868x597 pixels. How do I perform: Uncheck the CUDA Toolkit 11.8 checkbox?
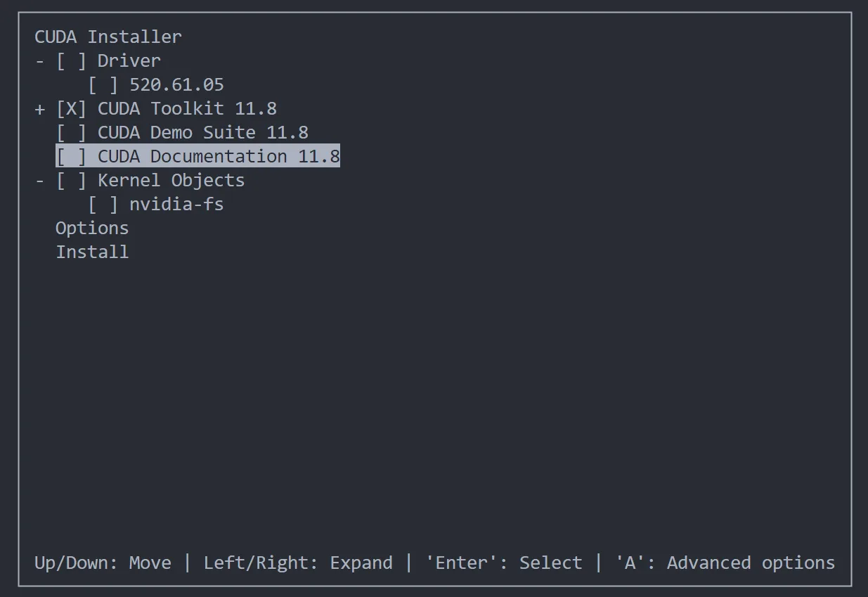tap(71, 109)
